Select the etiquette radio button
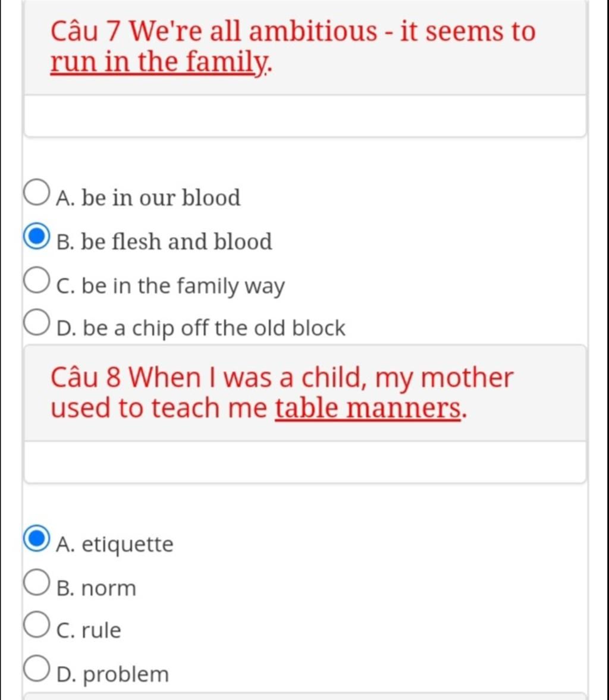The width and height of the screenshot is (609, 700). pos(36,538)
